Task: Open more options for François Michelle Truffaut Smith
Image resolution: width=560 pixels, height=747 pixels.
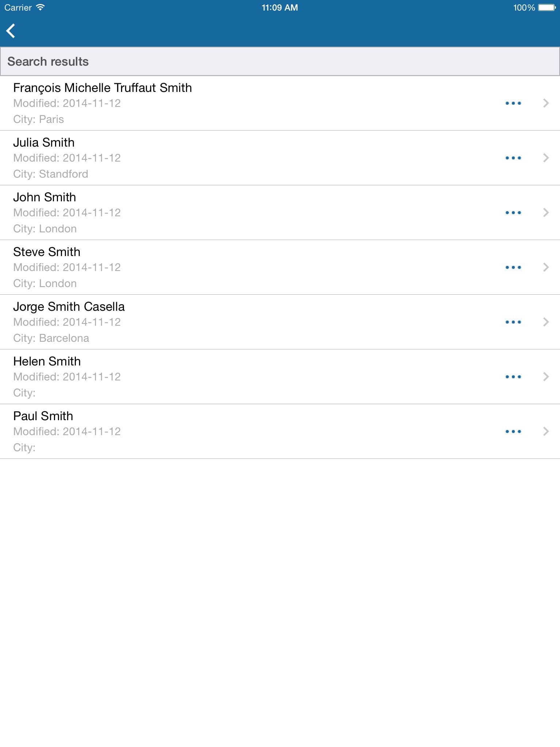Action: point(513,103)
